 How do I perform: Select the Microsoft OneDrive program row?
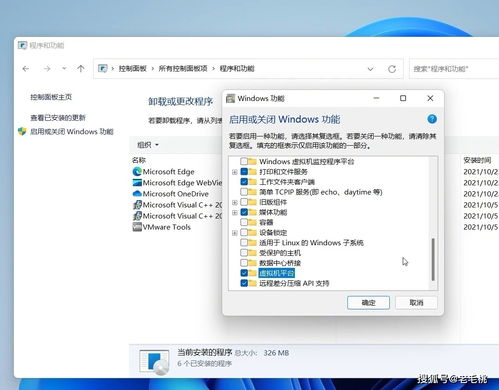click(177, 194)
